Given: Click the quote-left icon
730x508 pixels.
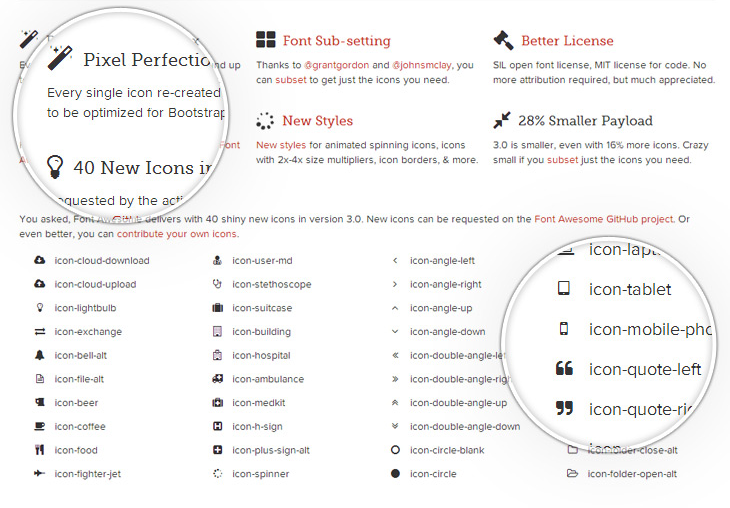Looking at the screenshot, I should click(564, 368).
